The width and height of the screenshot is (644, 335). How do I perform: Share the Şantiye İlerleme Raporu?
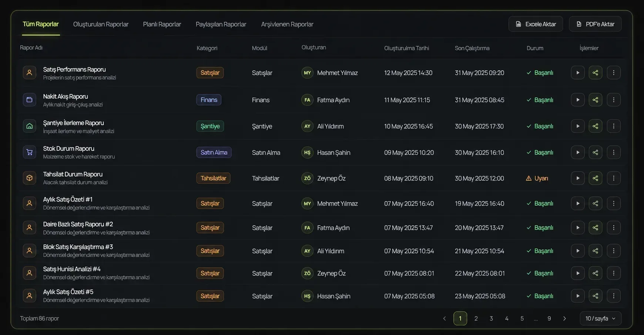(x=595, y=126)
